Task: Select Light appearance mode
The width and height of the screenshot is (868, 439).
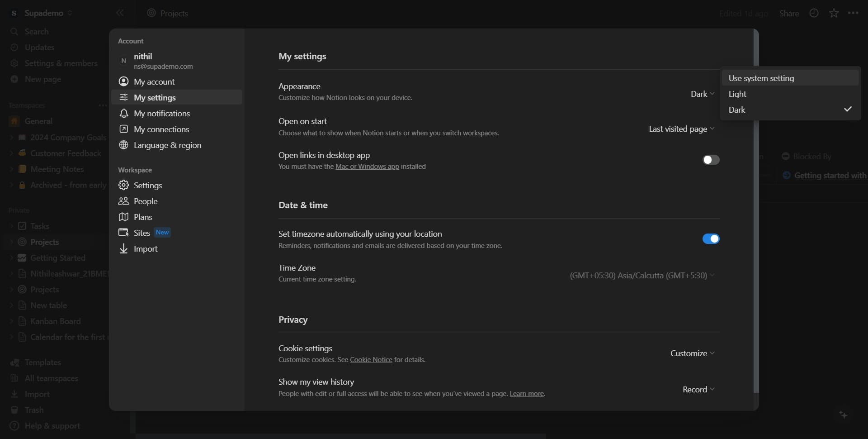Action: 738,94
